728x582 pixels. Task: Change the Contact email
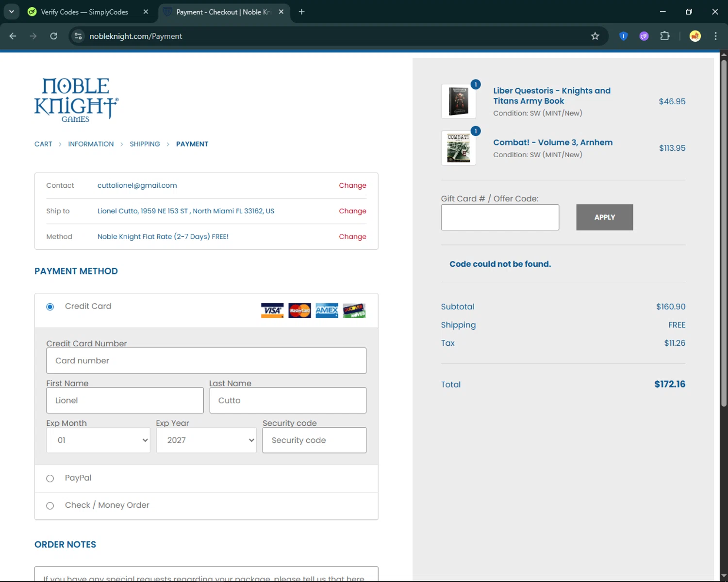click(x=352, y=185)
